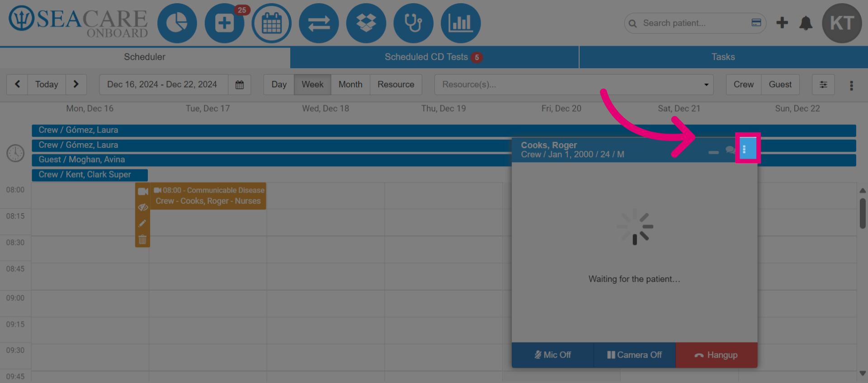Screen dimensions: 868x383
Task: Click Fri, Dec 20 column header
Action: (x=561, y=108)
